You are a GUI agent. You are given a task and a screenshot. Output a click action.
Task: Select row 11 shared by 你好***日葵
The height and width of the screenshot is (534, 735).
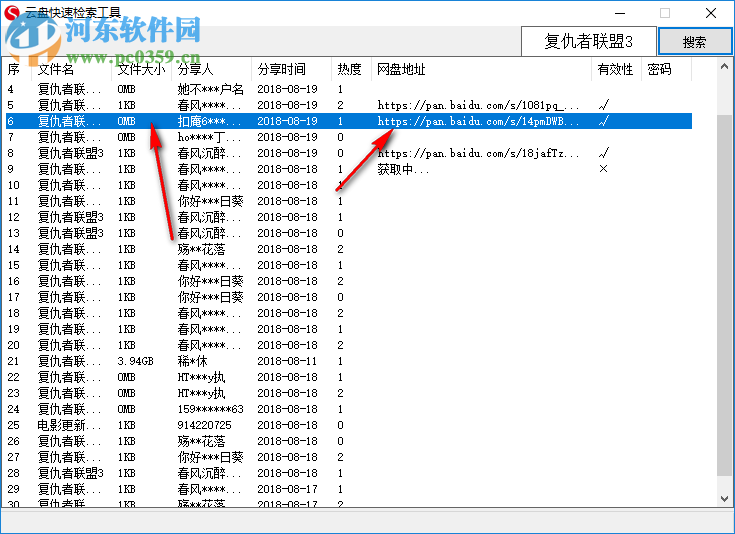pos(349,202)
